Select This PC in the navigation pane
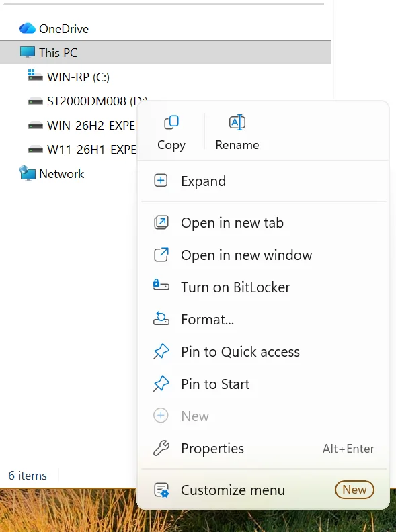Image resolution: width=396 pixels, height=532 pixels. click(x=165, y=52)
